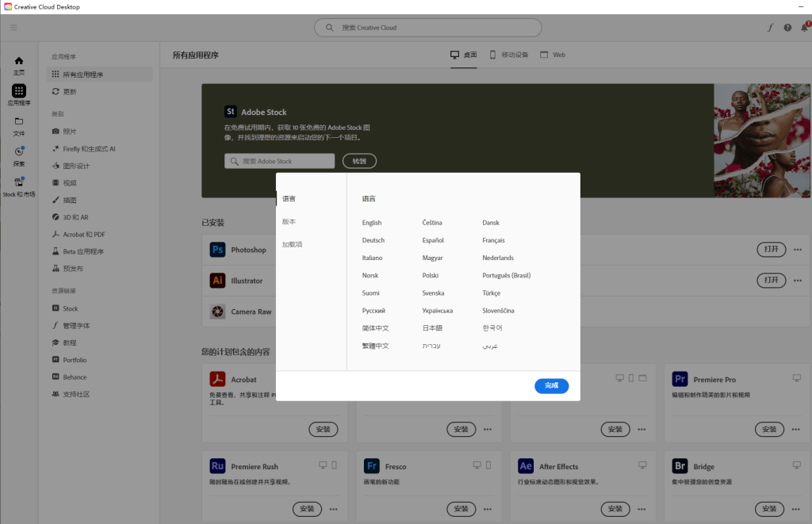Click the blue 完成 button
The image size is (812, 524).
551,386
